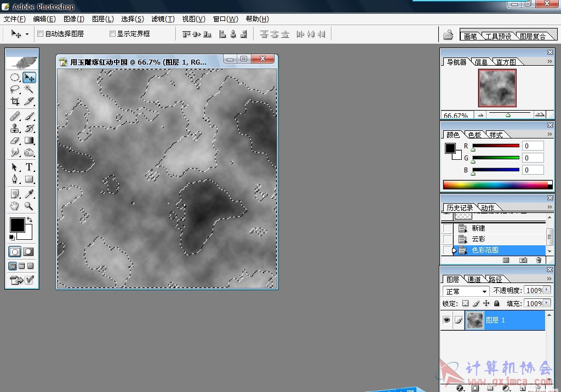The image size is (561, 392).
Task: Select the Rectangle shape tool
Action: 29,179
